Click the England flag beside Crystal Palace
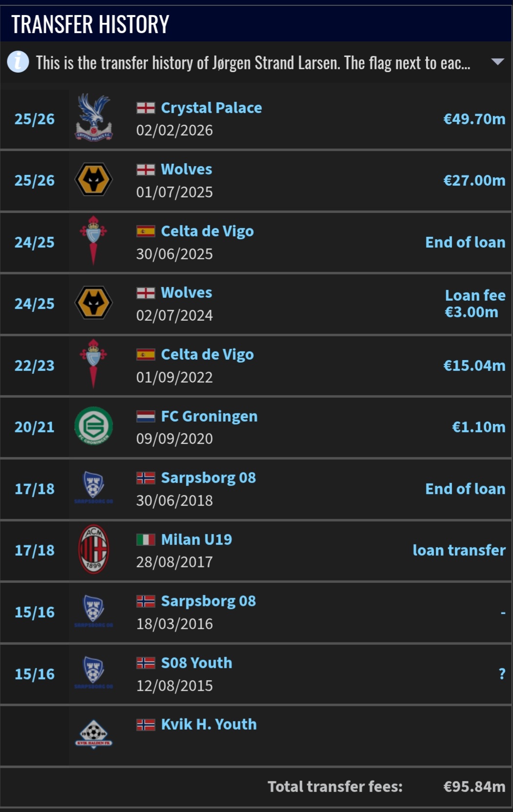This screenshot has width=513, height=812. (x=146, y=108)
